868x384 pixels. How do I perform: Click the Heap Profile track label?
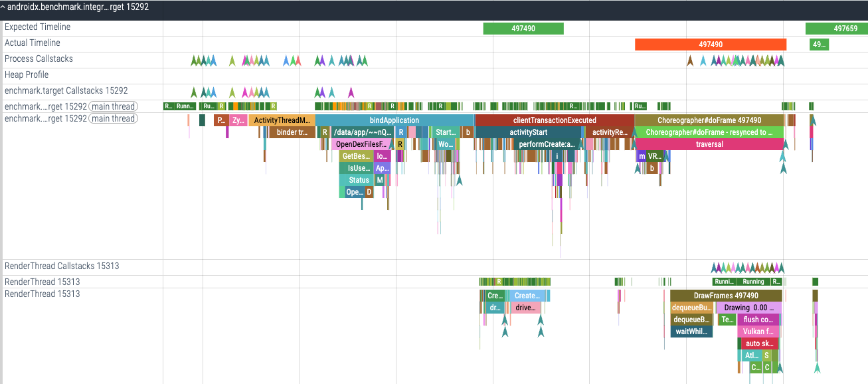(x=27, y=75)
